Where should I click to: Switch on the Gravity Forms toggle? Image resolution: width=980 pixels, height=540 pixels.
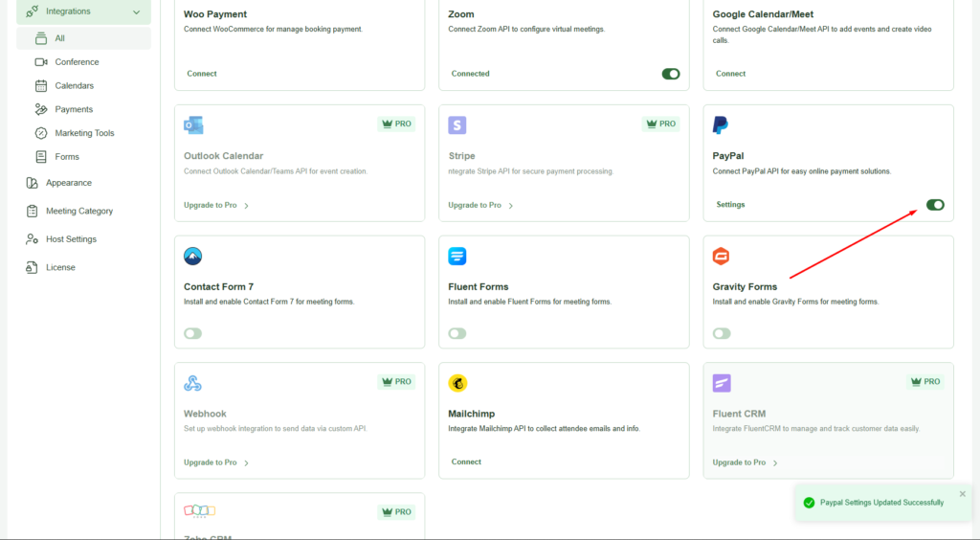pos(722,333)
